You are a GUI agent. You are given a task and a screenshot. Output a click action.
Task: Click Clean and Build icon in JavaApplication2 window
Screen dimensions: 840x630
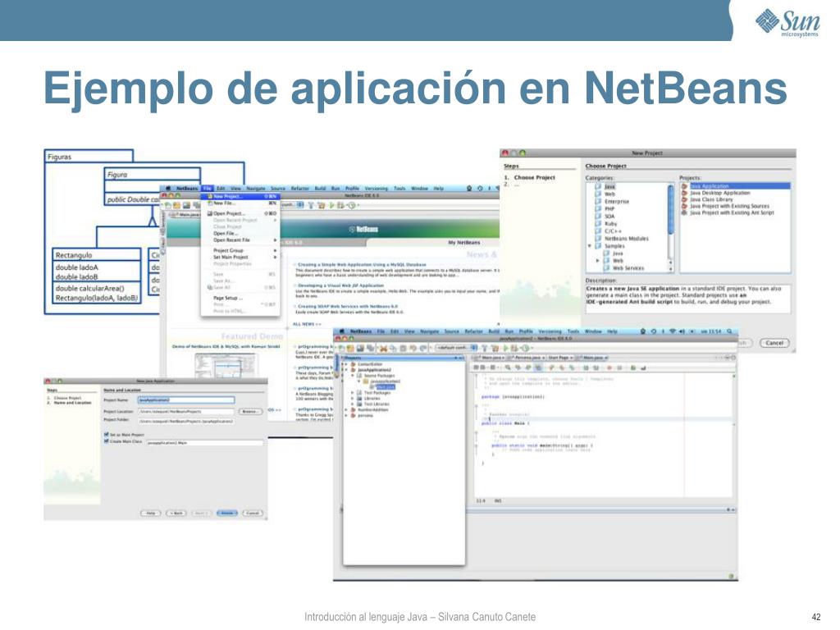coord(495,348)
